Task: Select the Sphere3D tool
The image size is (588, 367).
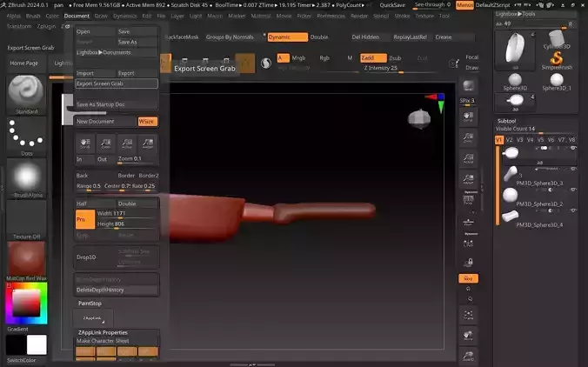Action: pyautogui.click(x=515, y=82)
